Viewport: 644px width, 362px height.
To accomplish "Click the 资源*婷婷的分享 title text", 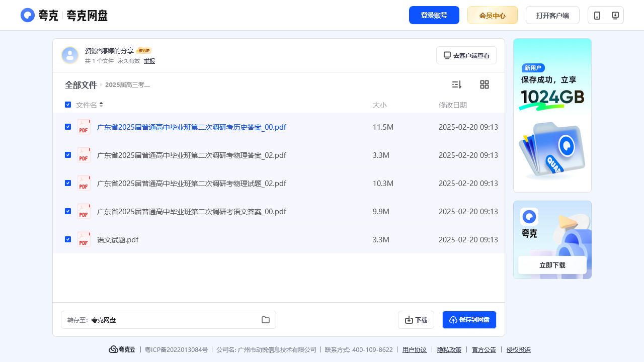I will click(x=109, y=51).
